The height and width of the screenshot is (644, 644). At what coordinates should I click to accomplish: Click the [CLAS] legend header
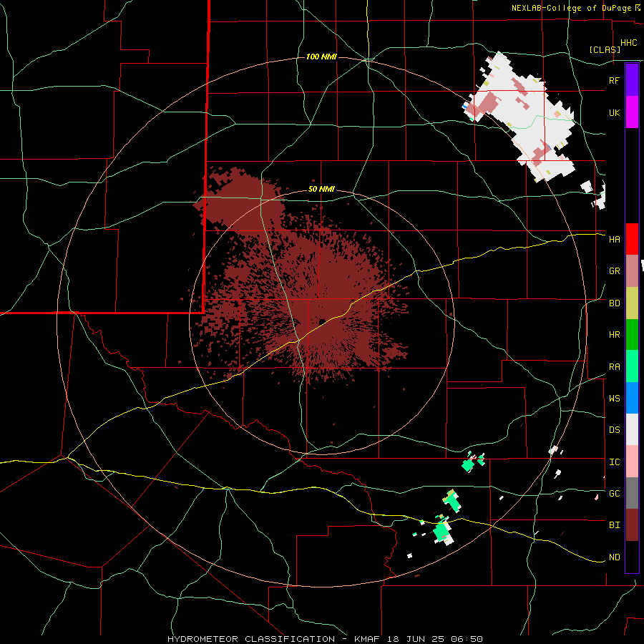point(605,50)
